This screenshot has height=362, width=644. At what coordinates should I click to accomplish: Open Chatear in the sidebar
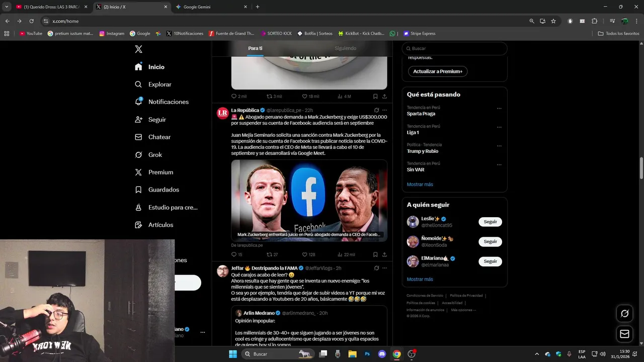pos(153,137)
